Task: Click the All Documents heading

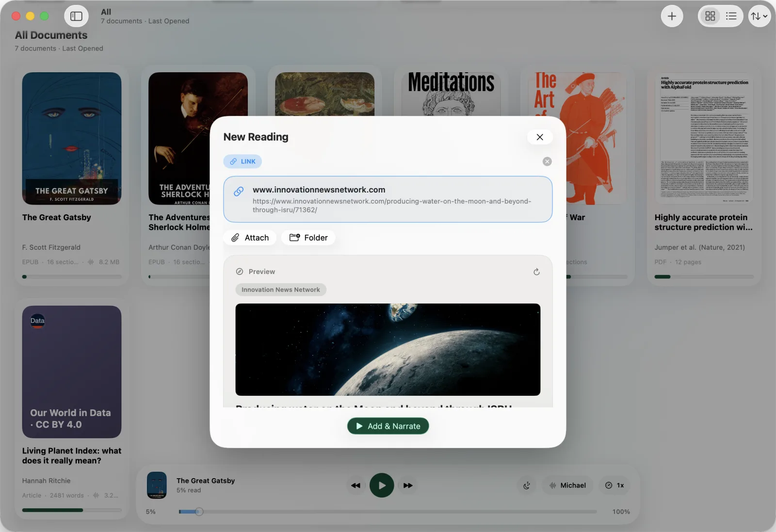Action: click(x=51, y=35)
